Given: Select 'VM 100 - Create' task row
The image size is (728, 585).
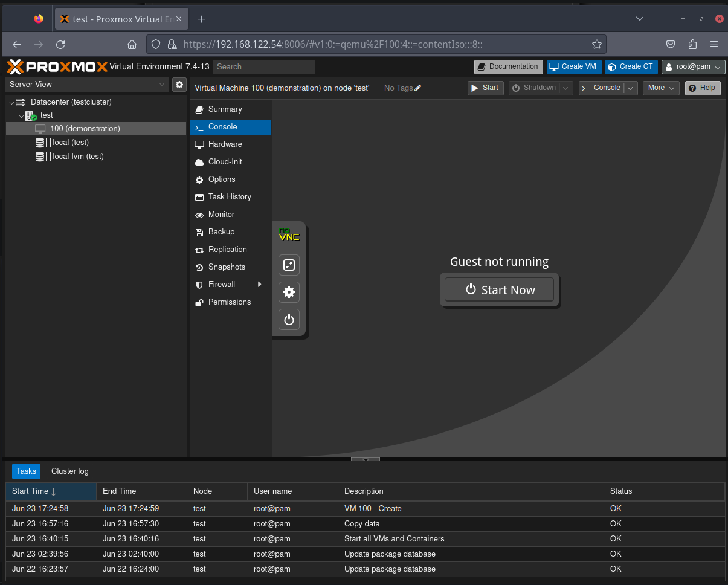Looking at the screenshot, I should point(365,509).
